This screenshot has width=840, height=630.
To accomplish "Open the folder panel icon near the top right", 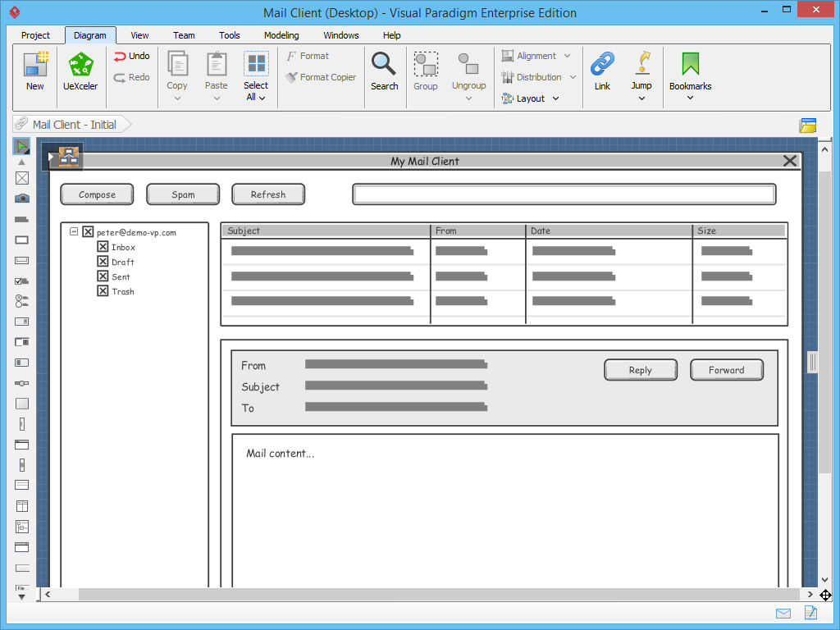I will pos(808,126).
